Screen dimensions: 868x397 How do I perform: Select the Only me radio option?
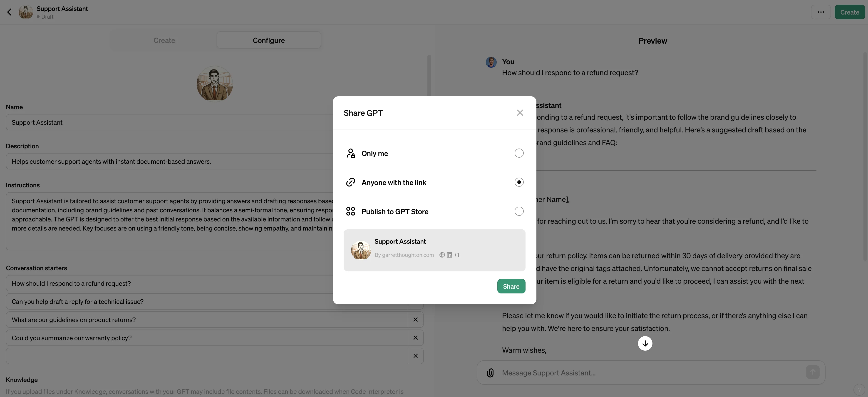click(518, 153)
